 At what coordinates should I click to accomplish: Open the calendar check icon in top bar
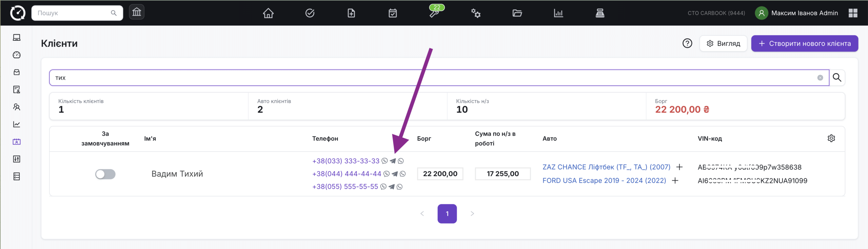coord(393,13)
